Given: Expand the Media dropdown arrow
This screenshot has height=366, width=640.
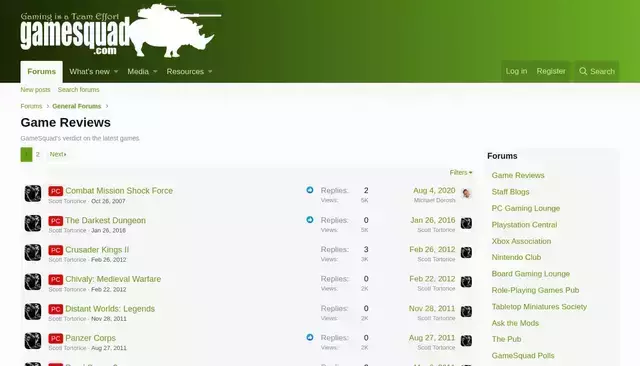Looking at the screenshot, I should click(155, 72).
